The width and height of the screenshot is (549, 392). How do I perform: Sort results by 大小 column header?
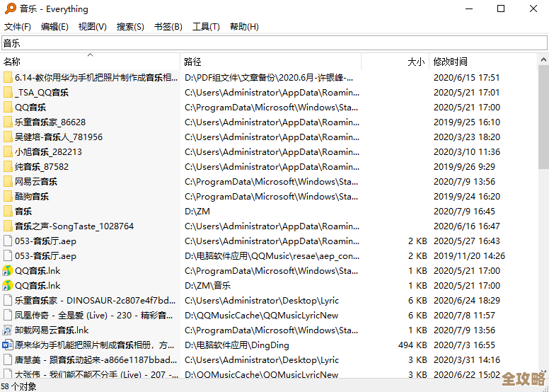click(x=416, y=62)
